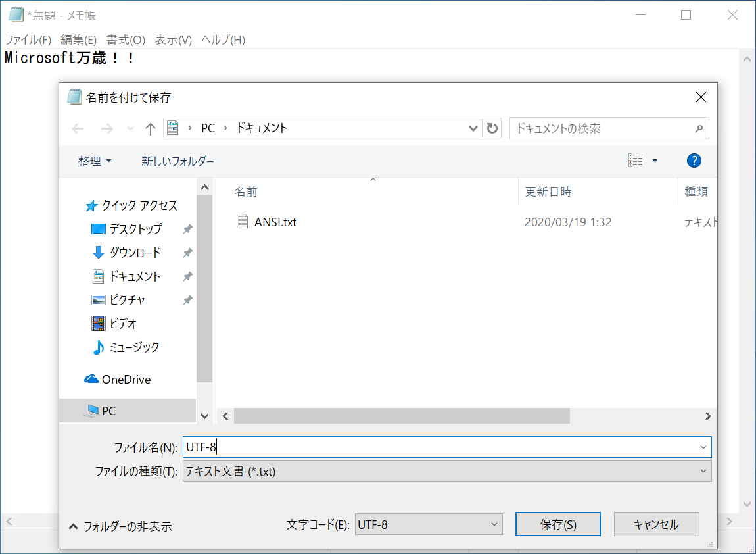Open 書式(O) menu in Notepad
The height and width of the screenshot is (554, 756).
click(x=126, y=40)
